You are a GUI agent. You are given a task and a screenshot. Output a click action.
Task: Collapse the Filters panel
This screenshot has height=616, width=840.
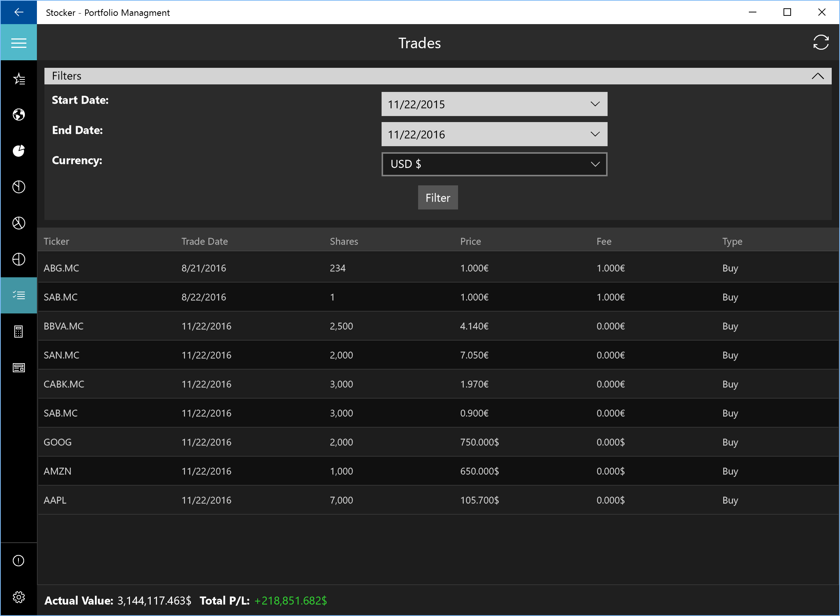(x=817, y=76)
